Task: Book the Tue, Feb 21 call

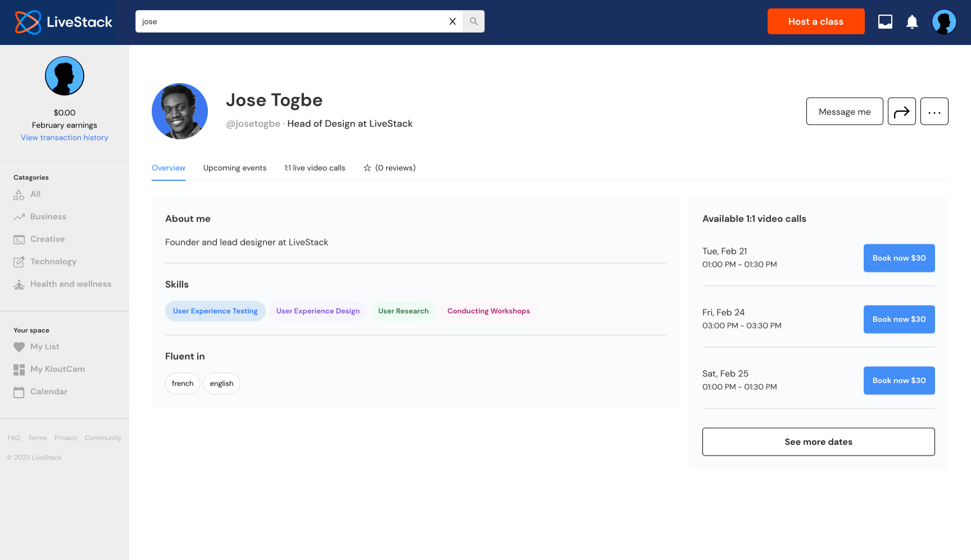Action: point(899,258)
